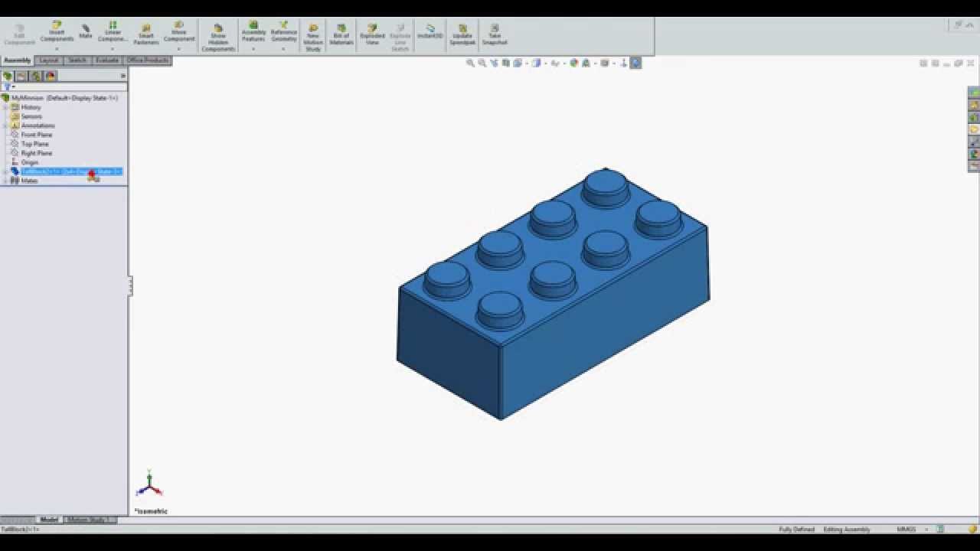Select the Move Component tool
Image resolution: width=980 pixels, height=551 pixels.
[x=178, y=32]
